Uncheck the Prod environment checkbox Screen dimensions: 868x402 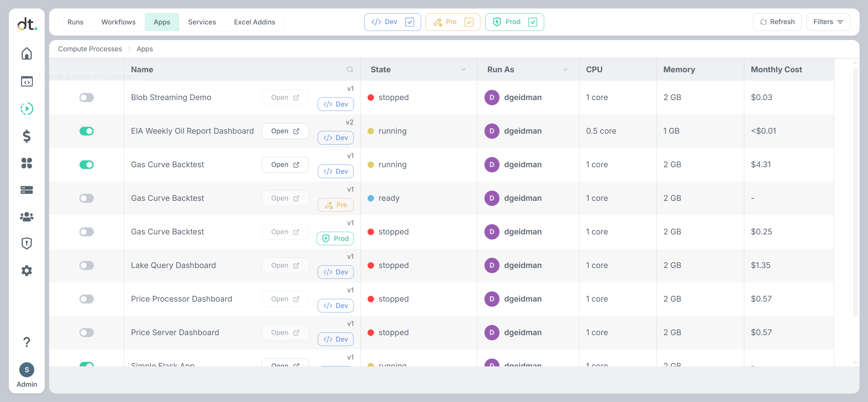pyautogui.click(x=533, y=22)
